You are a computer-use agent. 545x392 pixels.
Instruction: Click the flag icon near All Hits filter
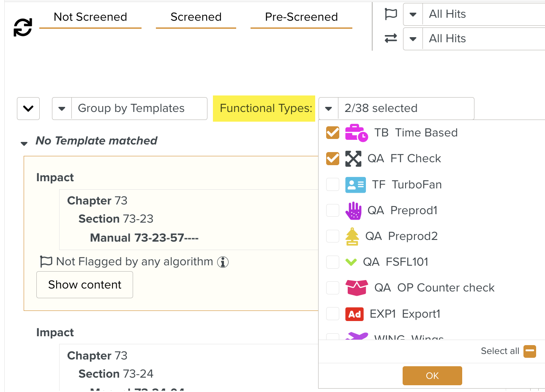[x=391, y=14]
